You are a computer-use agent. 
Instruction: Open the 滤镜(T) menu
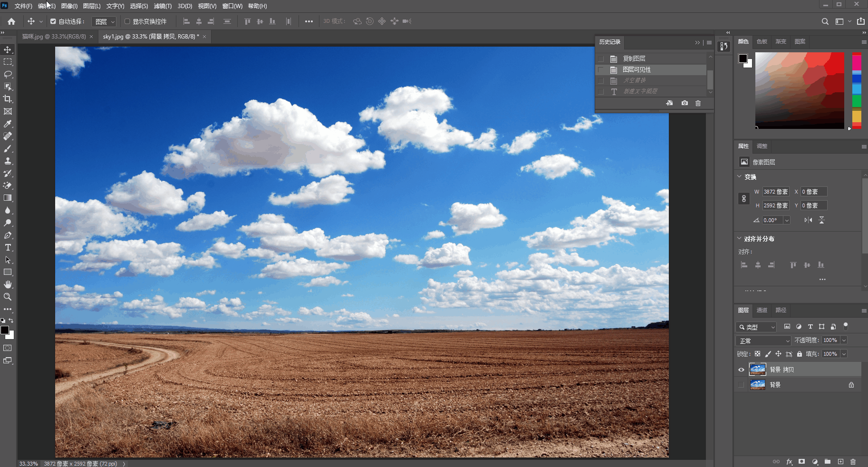[163, 6]
